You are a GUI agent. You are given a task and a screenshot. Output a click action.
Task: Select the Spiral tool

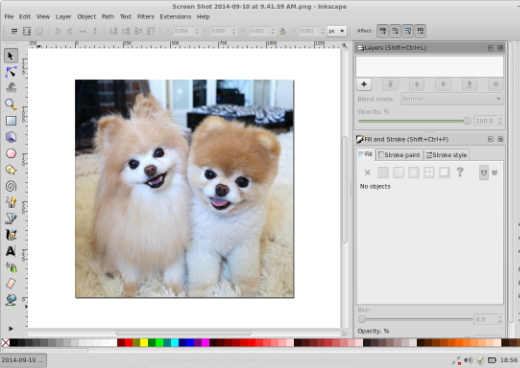click(11, 186)
